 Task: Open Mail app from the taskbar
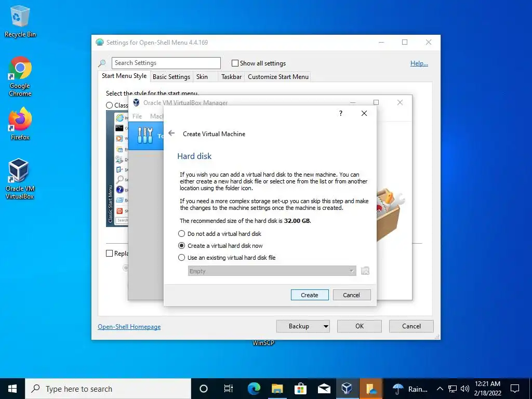324,389
